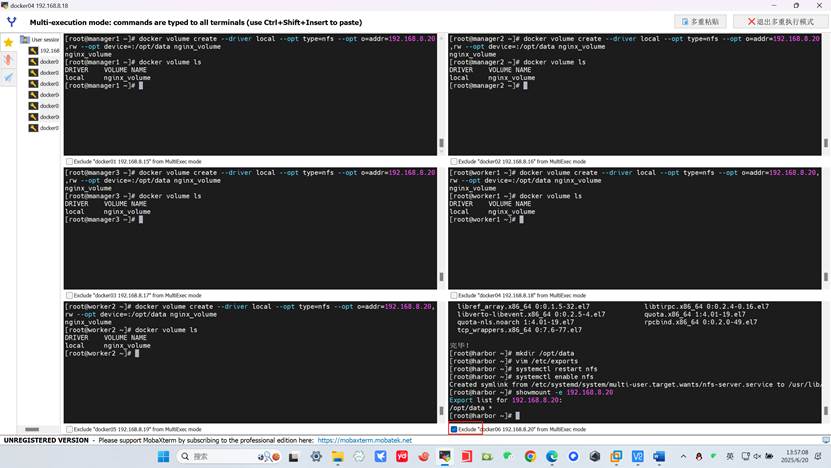The height and width of the screenshot is (468, 831).
Task: Click the QQ penguin tray icon
Action: [699, 456]
